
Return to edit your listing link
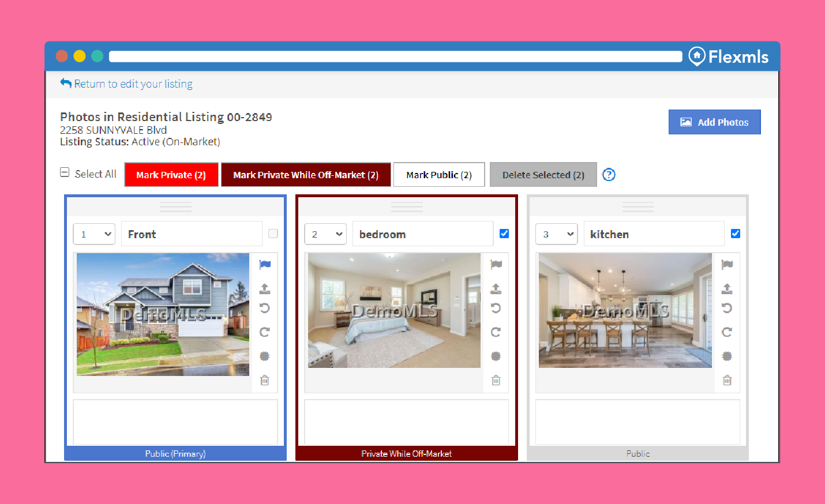[126, 84]
